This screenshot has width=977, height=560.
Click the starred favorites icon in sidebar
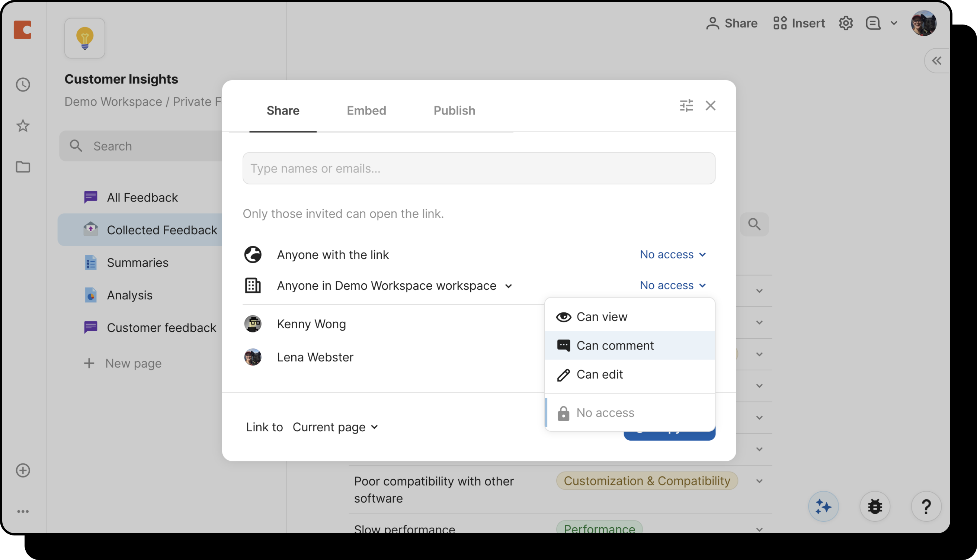23,126
